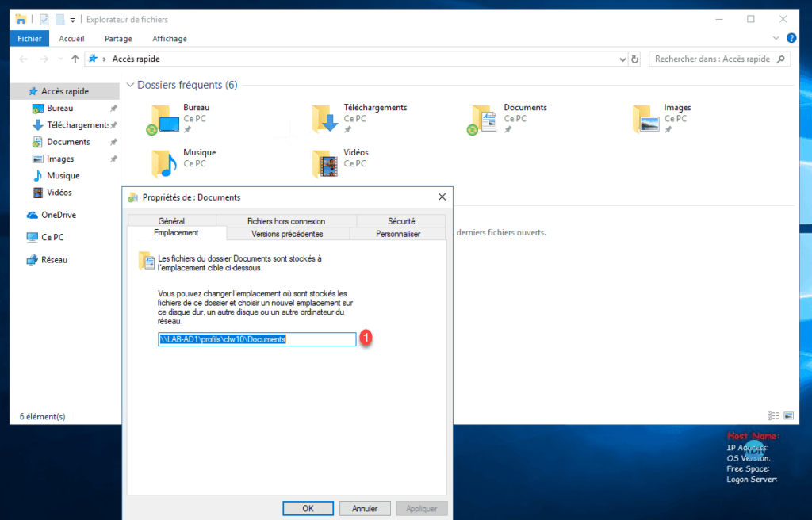
Task: Switch to the Général tab
Action: (171, 220)
